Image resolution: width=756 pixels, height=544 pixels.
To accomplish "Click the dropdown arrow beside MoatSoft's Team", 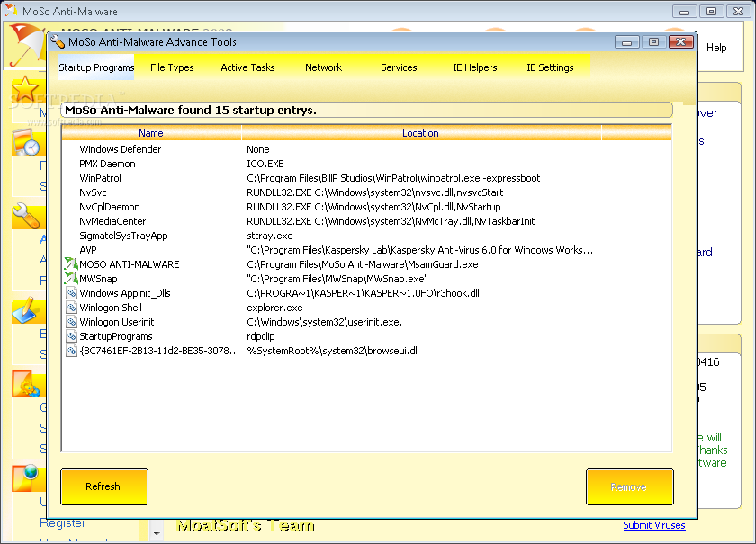I will (x=157, y=533).
